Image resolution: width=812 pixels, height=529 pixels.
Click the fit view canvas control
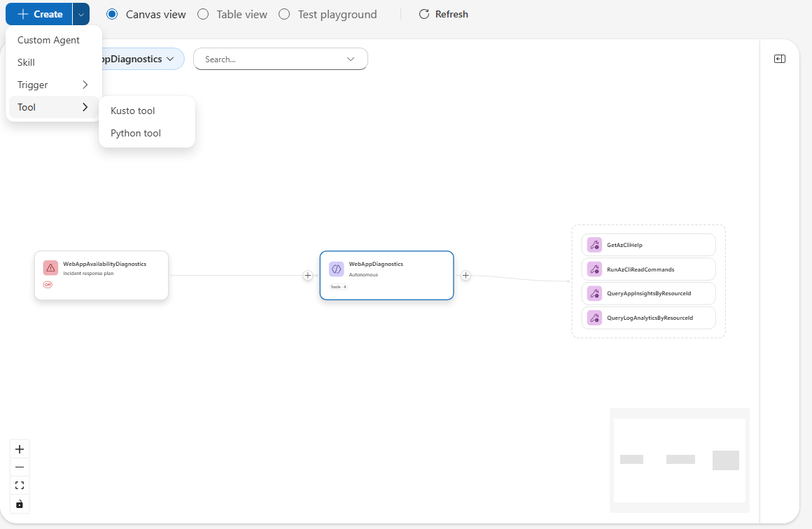[x=20, y=486]
